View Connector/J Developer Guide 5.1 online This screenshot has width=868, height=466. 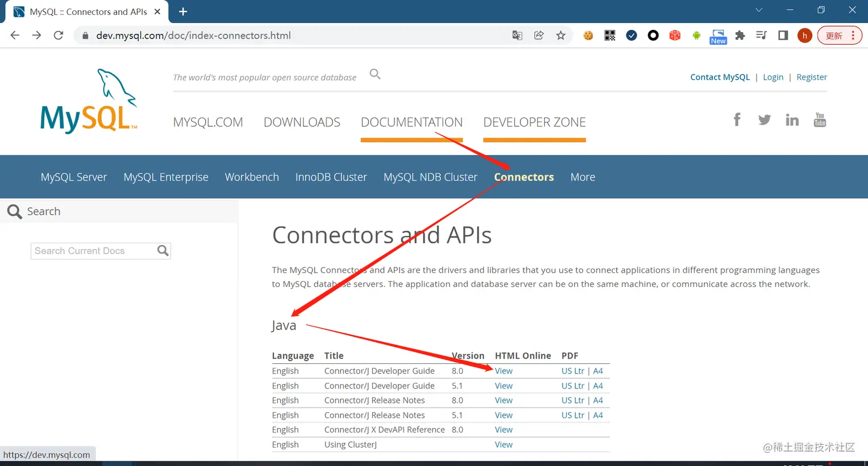(x=503, y=386)
